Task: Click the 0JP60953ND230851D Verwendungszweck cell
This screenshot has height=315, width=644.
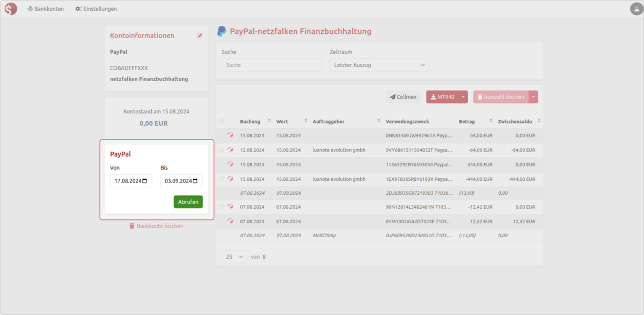Action: coord(419,235)
